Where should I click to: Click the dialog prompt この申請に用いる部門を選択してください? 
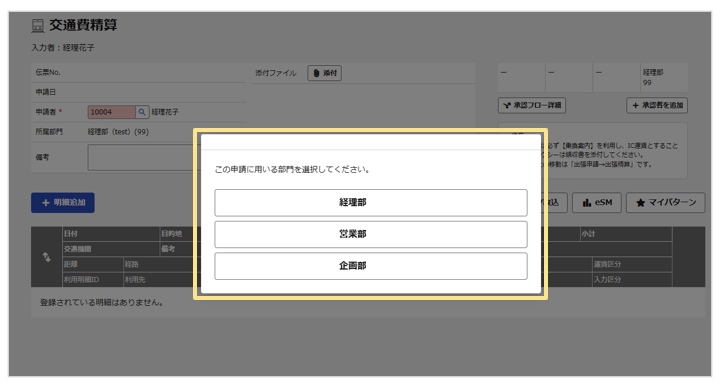coord(292,170)
